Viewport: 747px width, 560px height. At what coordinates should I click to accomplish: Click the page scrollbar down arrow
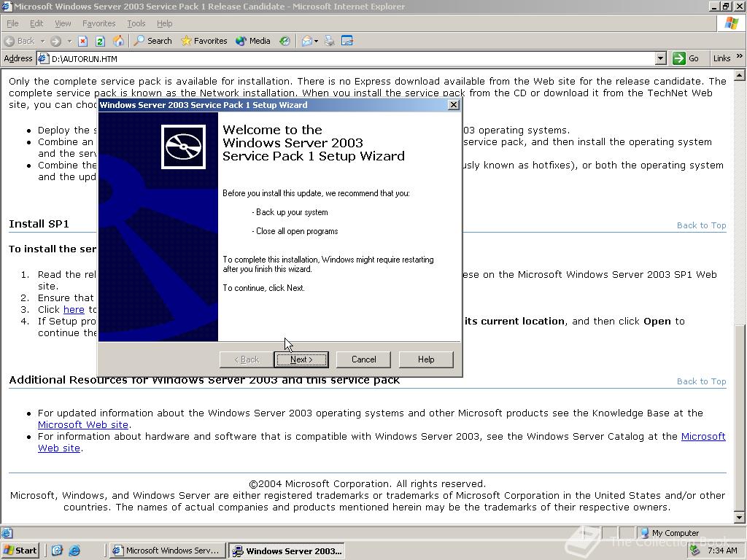coord(740,518)
